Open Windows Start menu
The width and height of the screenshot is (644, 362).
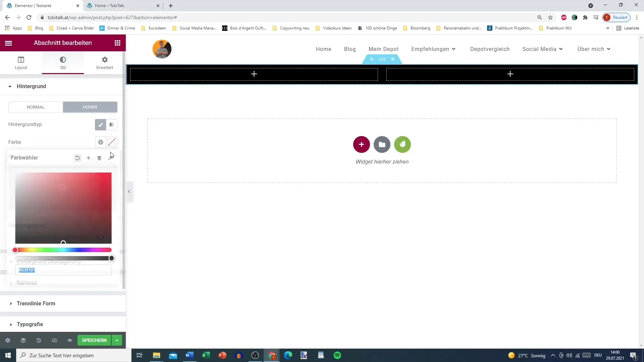tap(8, 355)
